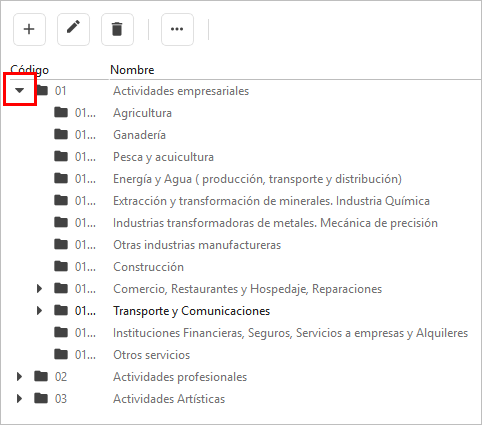The width and height of the screenshot is (482, 425).
Task: Click the pencil edit toolbar button
Action: tap(73, 29)
